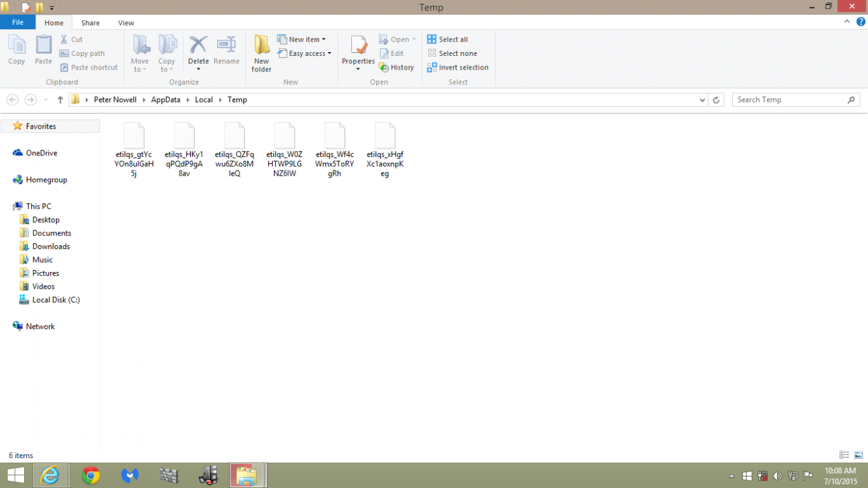View file History from the Open group
The height and width of the screenshot is (488, 868).
[x=397, y=67]
